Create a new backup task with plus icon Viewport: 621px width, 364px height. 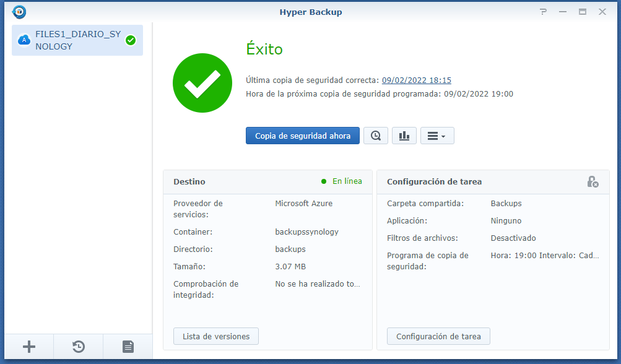28,347
